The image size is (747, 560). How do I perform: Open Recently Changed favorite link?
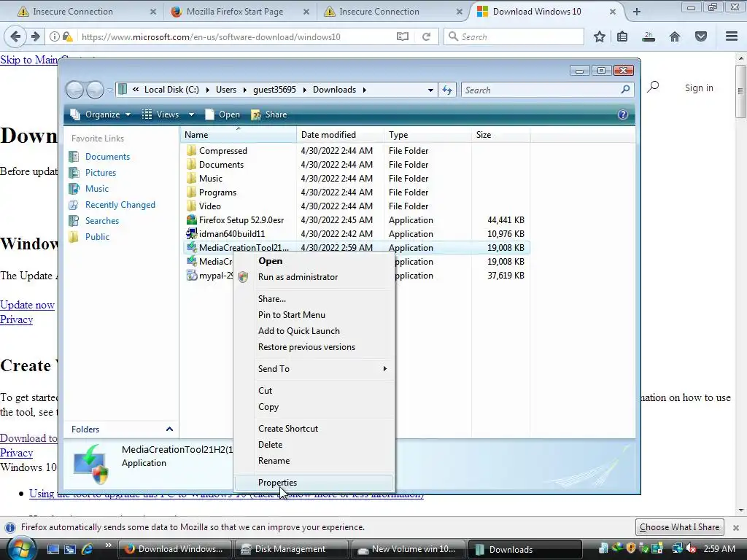coord(120,205)
